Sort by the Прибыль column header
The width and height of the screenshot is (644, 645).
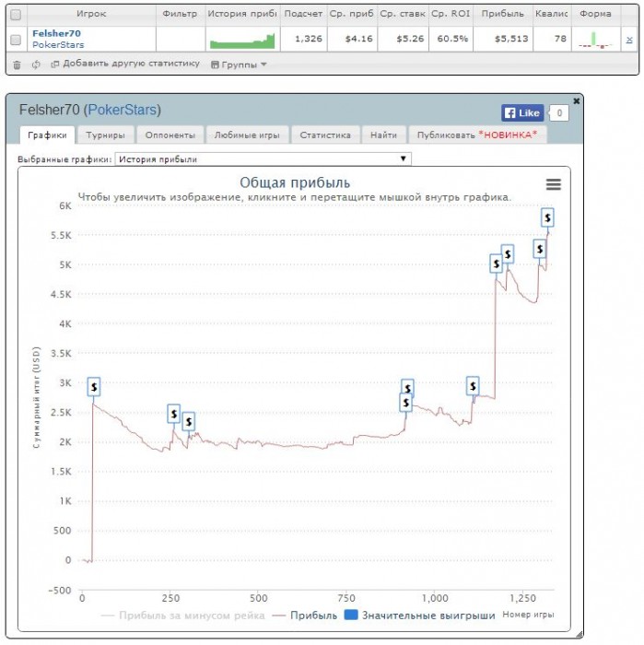pos(502,14)
